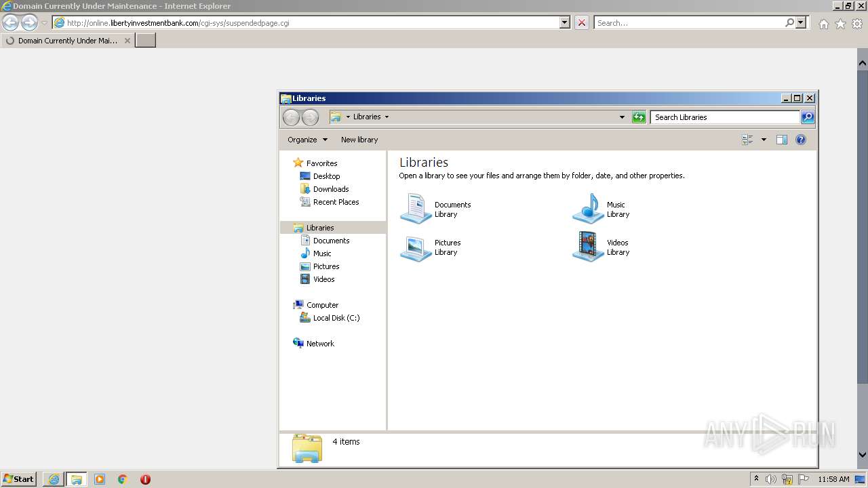Maximize the Libraries window
The height and width of the screenshot is (488, 868).
[797, 98]
